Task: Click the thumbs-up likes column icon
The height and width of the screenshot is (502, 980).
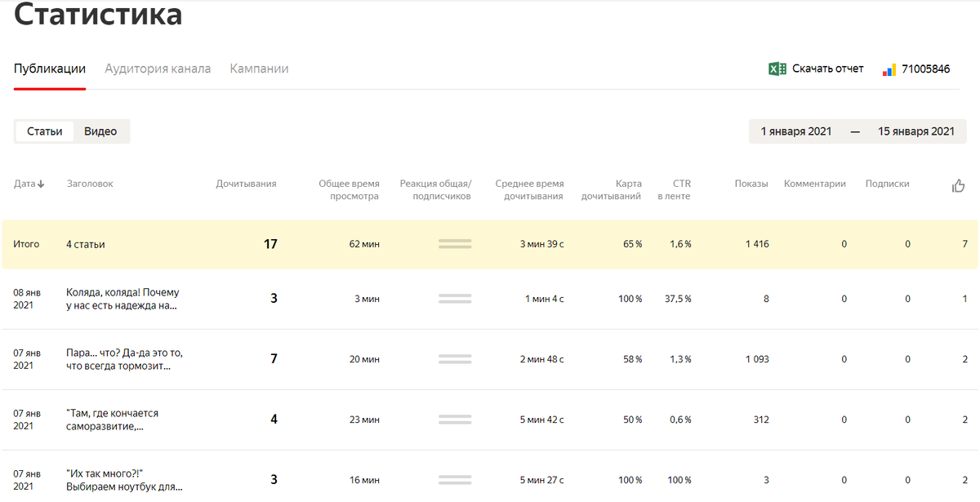Action: point(959,186)
